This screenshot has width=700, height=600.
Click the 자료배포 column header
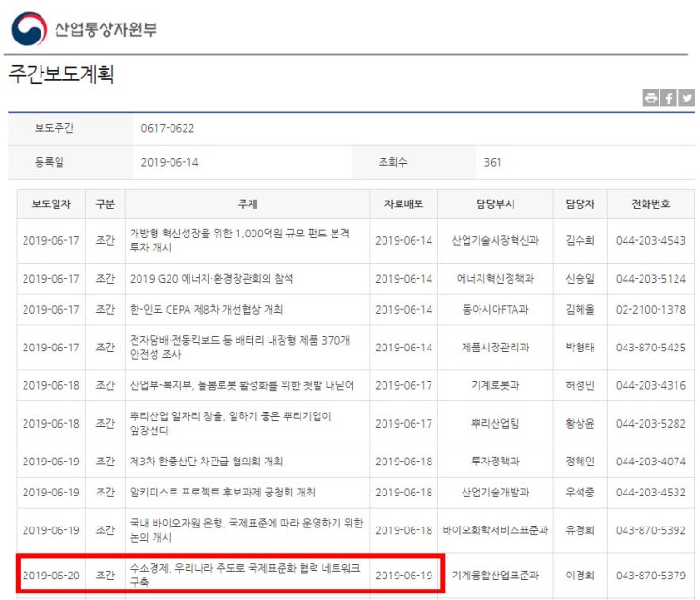[403, 204]
